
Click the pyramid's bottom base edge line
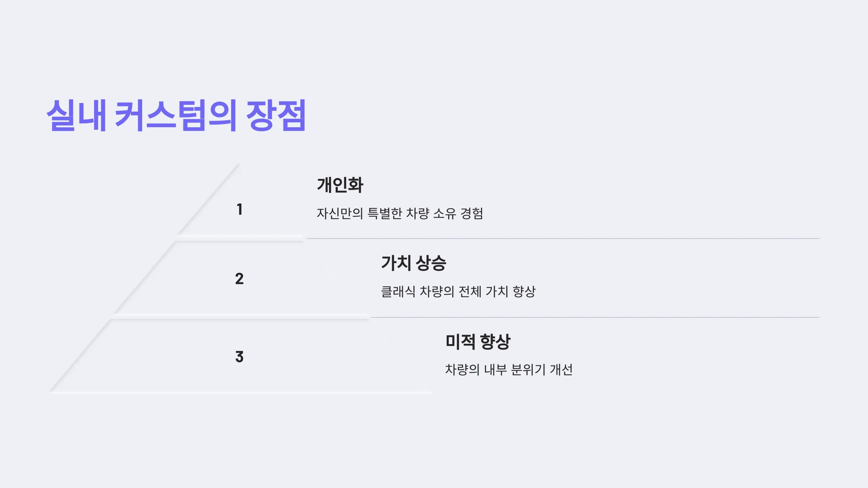click(239, 392)
